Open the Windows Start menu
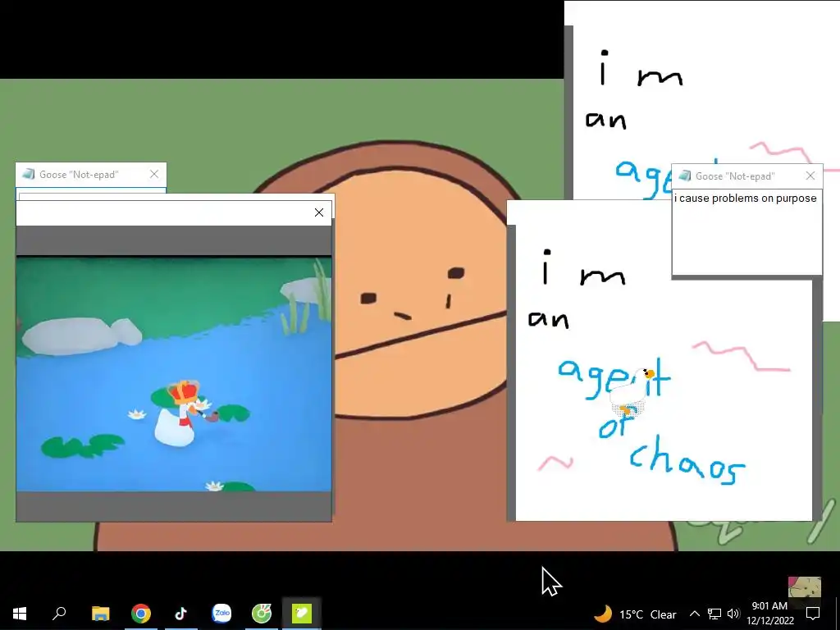840x630 pixels. [x=20, y=614]
